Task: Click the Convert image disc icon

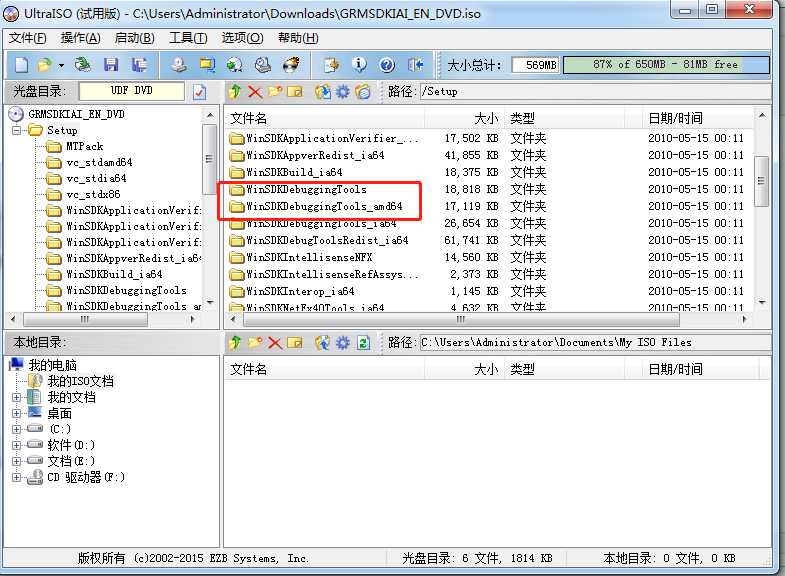Action: click(x=234, y=65)
